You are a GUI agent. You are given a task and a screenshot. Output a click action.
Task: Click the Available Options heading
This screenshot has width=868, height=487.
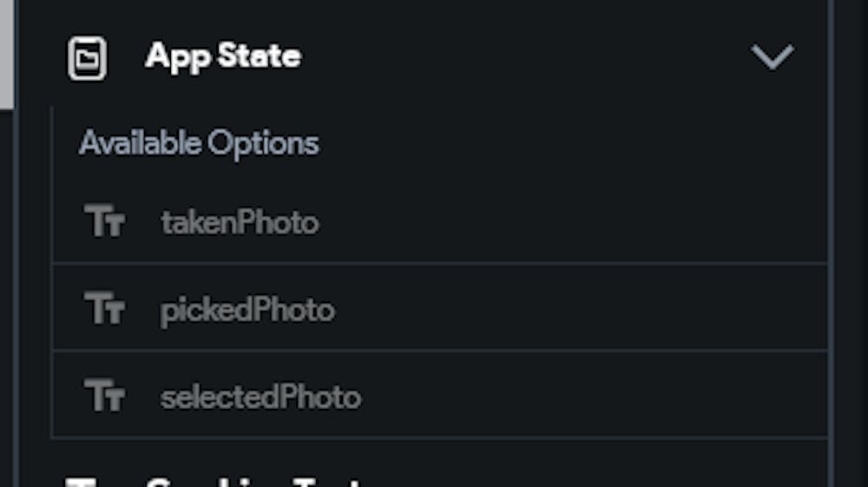pos(199,143)
